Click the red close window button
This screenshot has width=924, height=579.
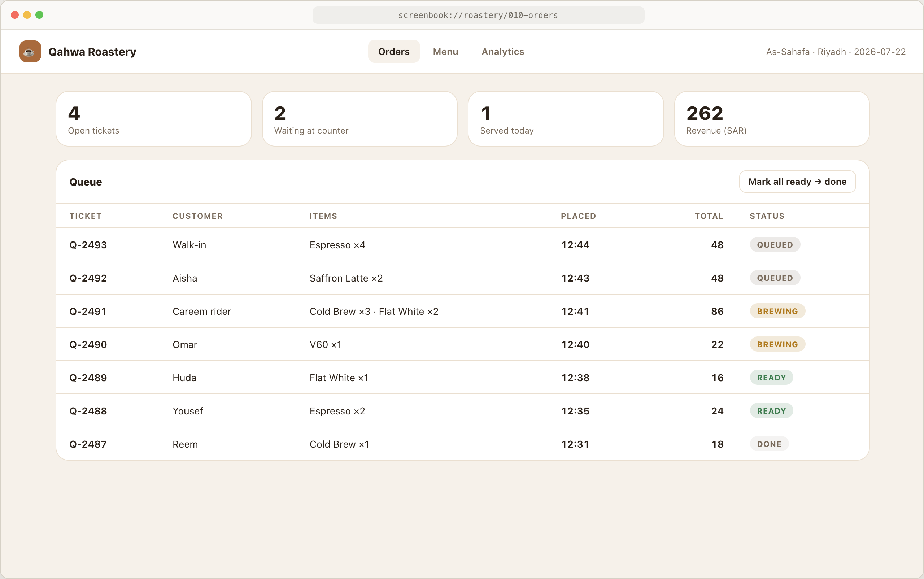tap(15, 15)
